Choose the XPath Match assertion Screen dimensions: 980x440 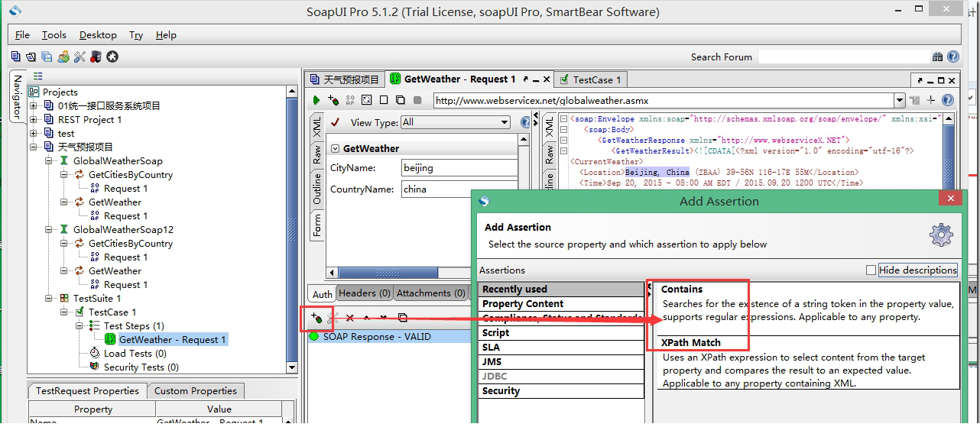tap(808, 363)
